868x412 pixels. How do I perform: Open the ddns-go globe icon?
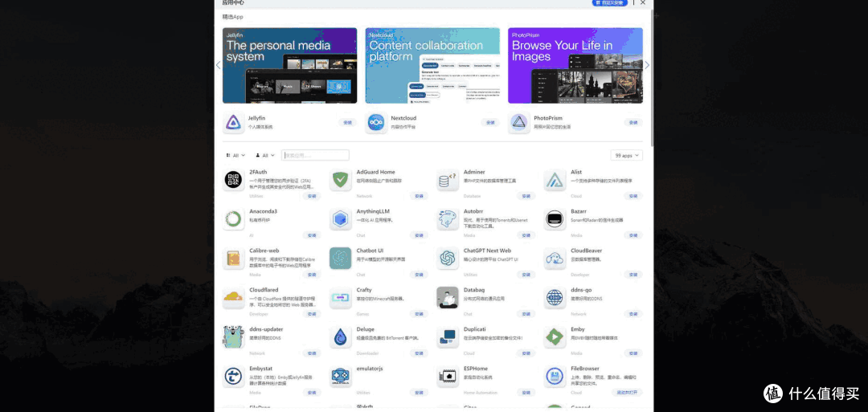click(x=555, y=297)
